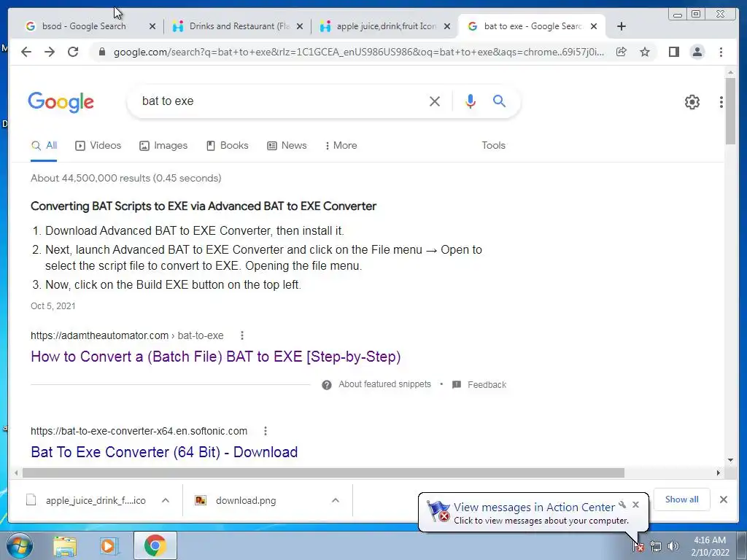The image size is (747, 560).
Task: Click the wrench icon in Action Center balloon
Action: click(x=622, y=505)
